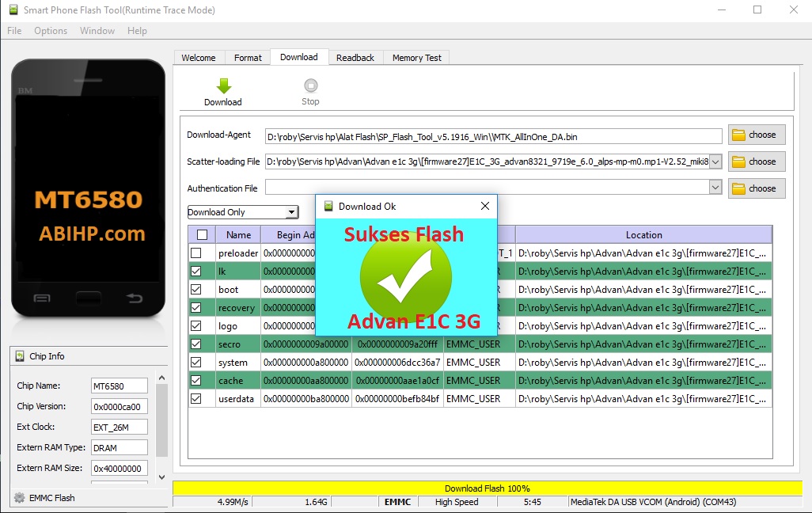The image size is (812, 513).
Task: Close the Download Ok dialog
Action: (x=485, y=206)
